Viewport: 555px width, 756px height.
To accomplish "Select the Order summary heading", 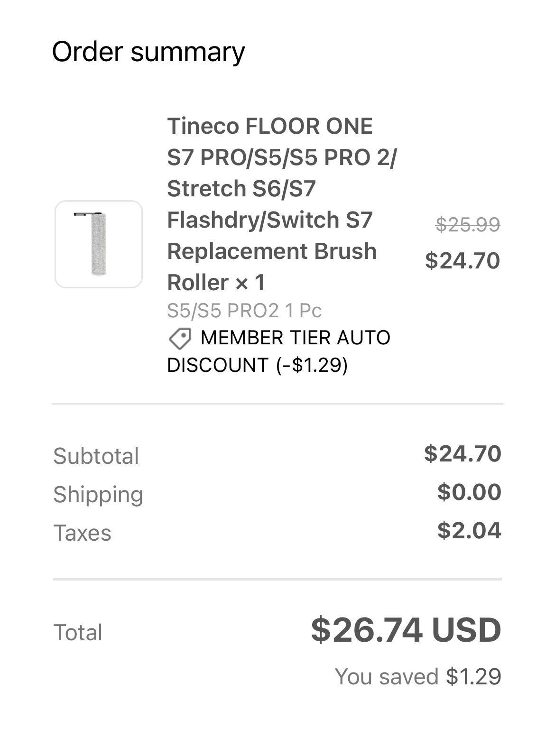I will tap(148, 52).
